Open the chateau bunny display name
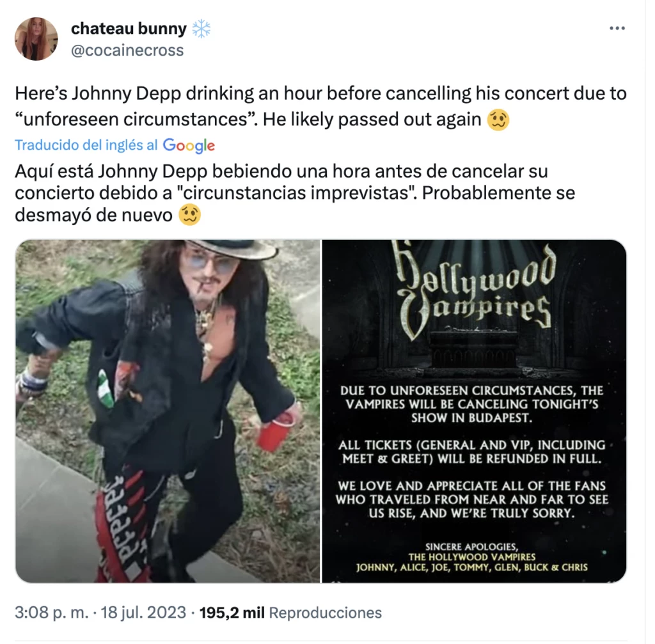Screen dimensions: 655x644 129,28
